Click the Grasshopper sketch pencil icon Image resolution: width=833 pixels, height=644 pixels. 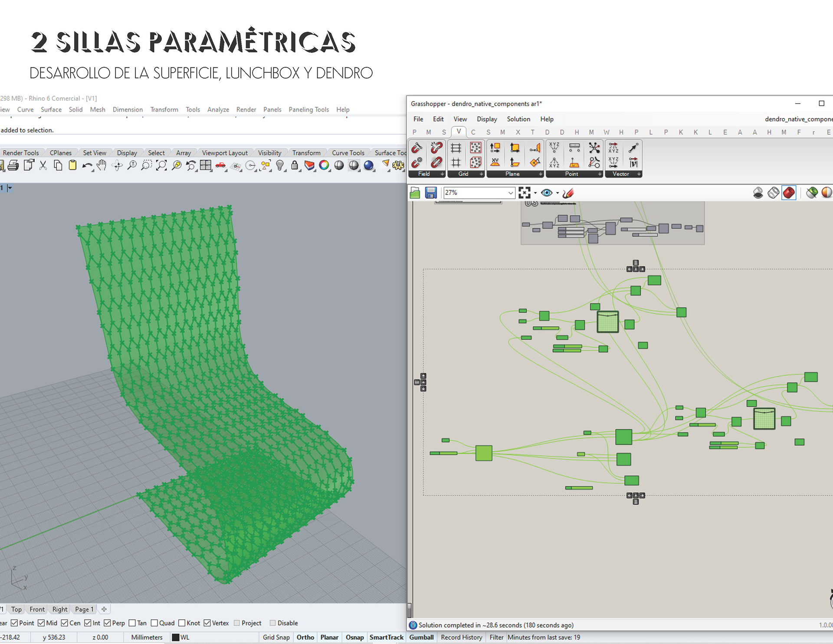tap(568, 193)
